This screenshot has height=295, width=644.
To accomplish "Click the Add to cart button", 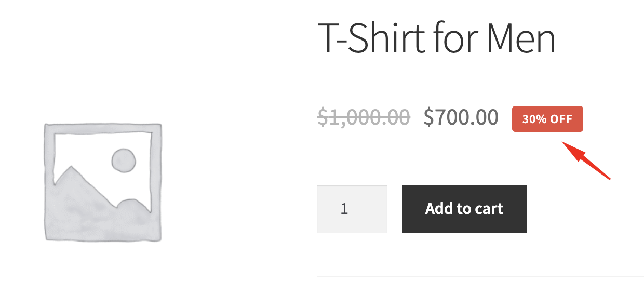I will click(x=464, y=209).
